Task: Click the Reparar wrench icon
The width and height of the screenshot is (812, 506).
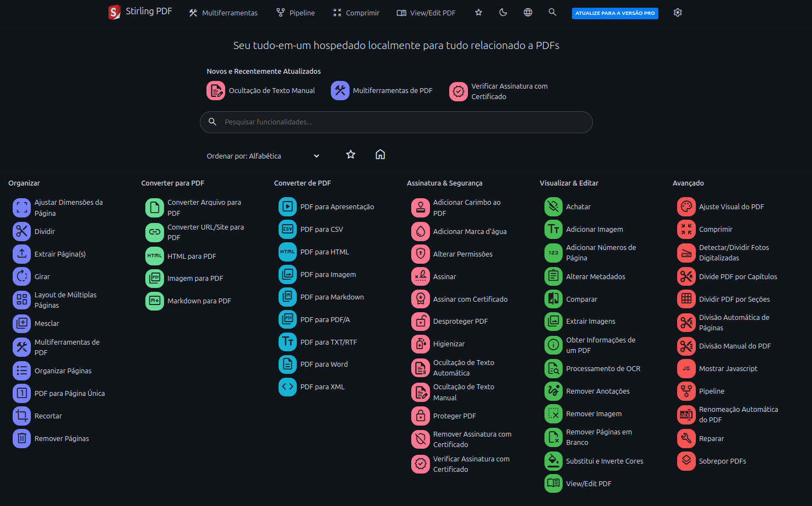Action: (x=686, y=438)
